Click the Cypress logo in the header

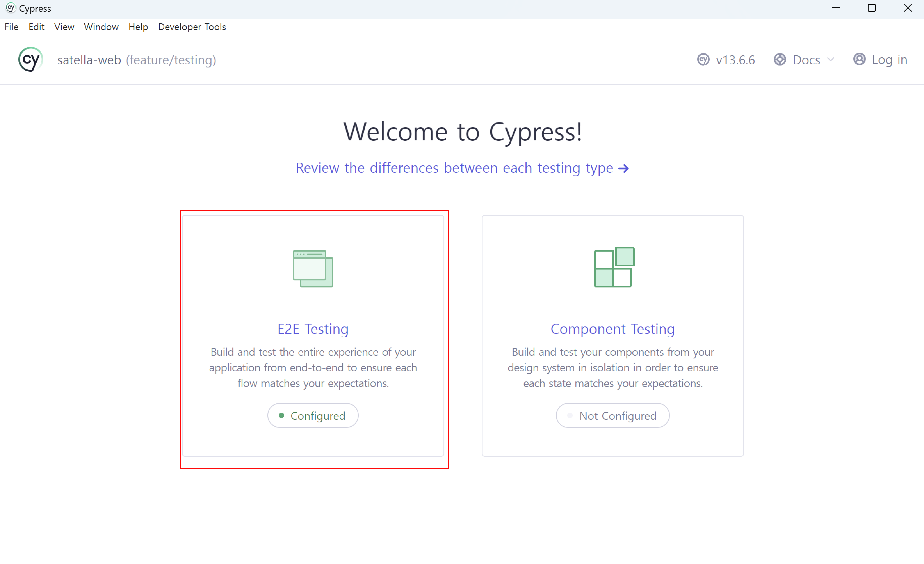point(31,60)
